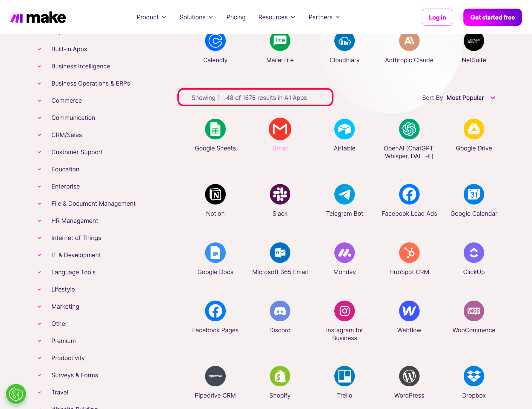Open the Product dropdown menu
The image size is (532, 409).
(151, 17)
